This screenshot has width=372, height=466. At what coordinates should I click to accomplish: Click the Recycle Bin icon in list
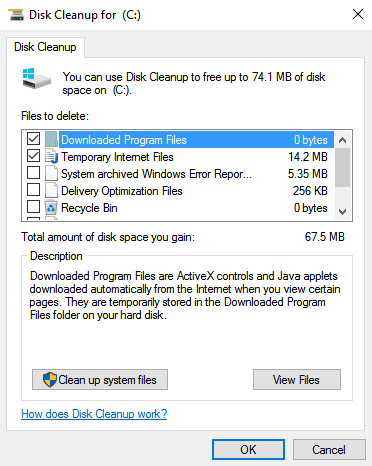(51, 208)
